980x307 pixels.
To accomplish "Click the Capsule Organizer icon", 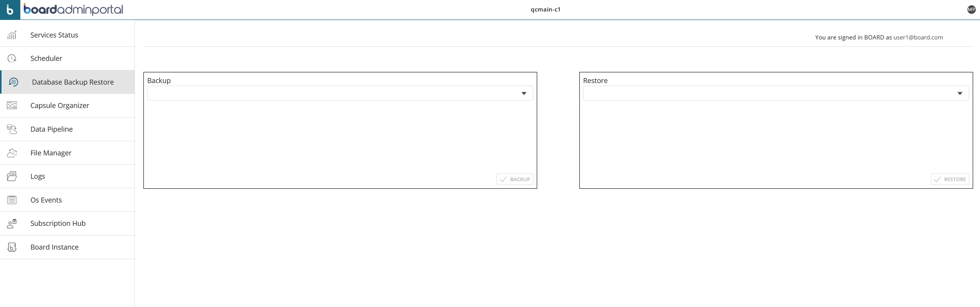I will tap(12, 105).
